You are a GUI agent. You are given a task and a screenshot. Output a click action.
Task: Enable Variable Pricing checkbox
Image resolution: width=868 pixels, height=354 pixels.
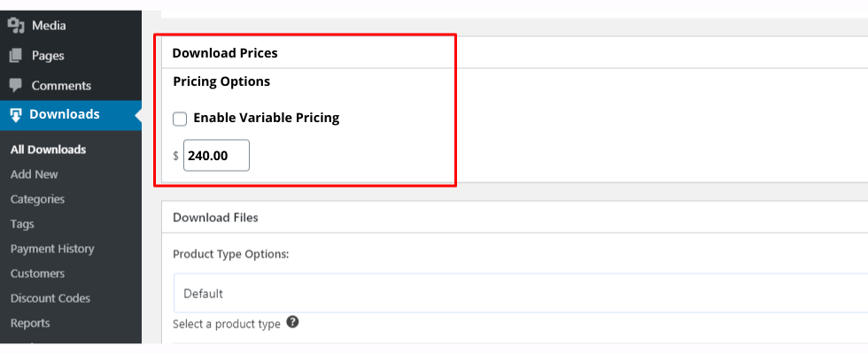point(180,118)
